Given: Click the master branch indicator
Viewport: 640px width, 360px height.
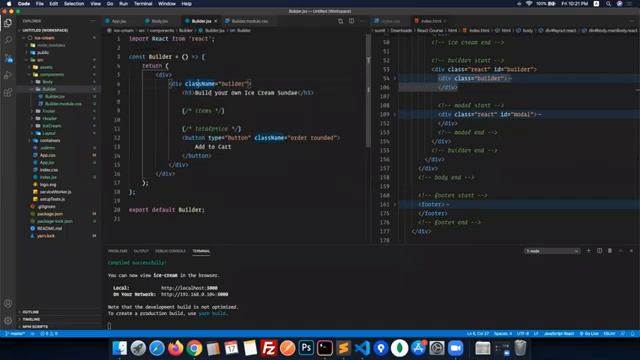Looking at the screenshot, I should [x=16, y=333].
